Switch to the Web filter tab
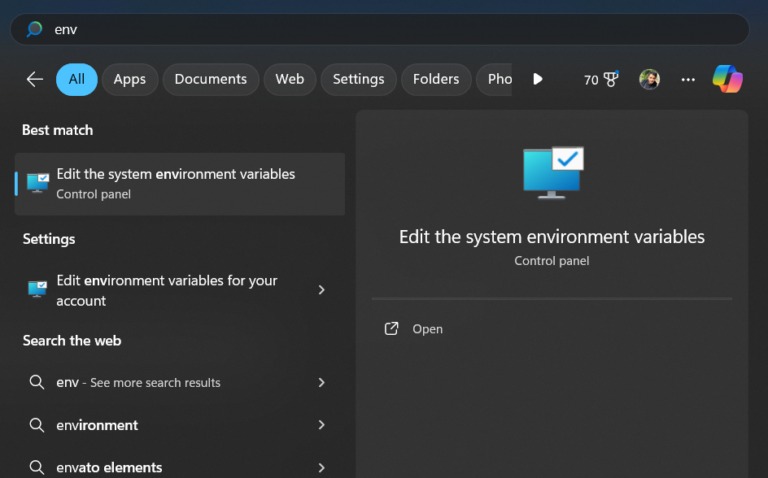 coord(289,79)
